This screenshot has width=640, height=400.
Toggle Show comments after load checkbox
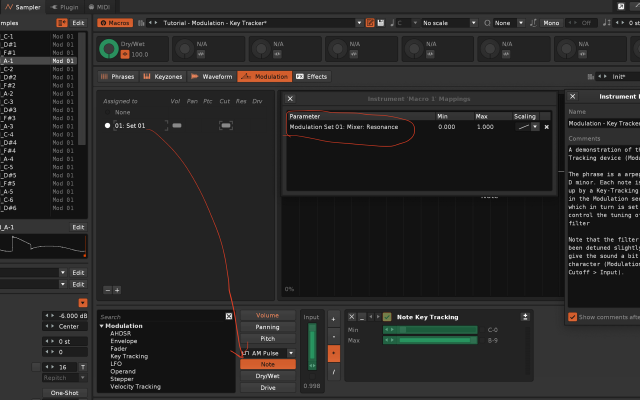click(x=572, y=317)
